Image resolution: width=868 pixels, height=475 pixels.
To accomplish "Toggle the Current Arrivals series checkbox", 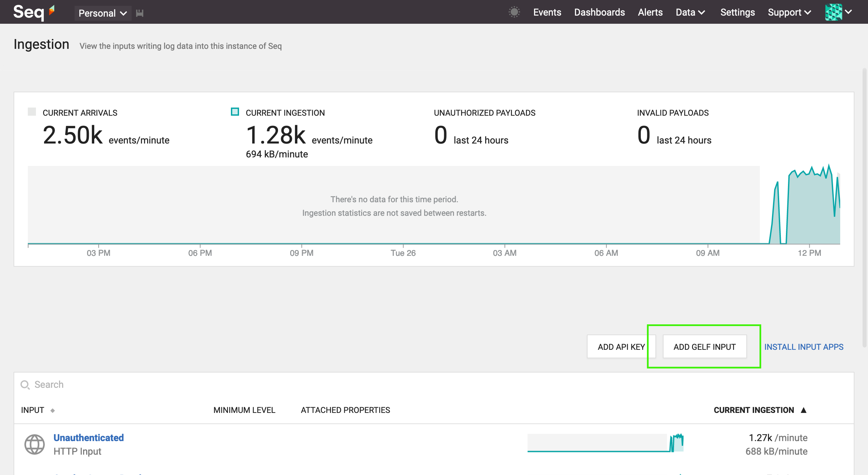I will pyautogui.click(x=32, y=112).
